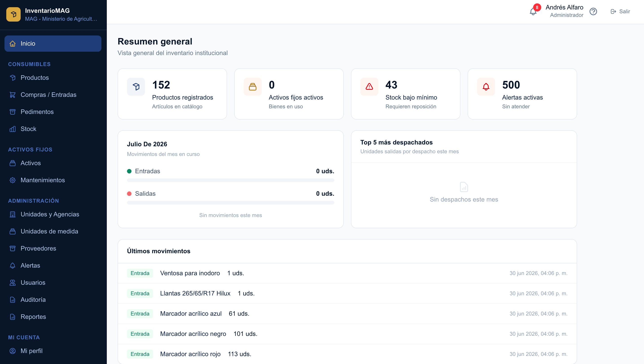Image resolution: width=644 pixels, height=364 pixels.
Task: Click the shopping cart icon for Compras
Action: [x=13, y=95]
